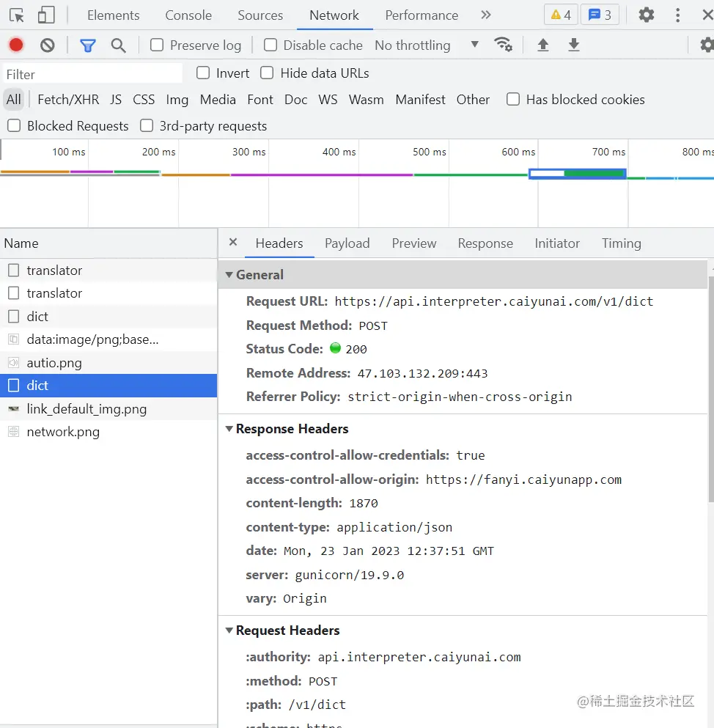714x728 pixels.
Task: Click the headers pane vertical scrollbar
Action: pyautogui.click(x=711, y=389)
